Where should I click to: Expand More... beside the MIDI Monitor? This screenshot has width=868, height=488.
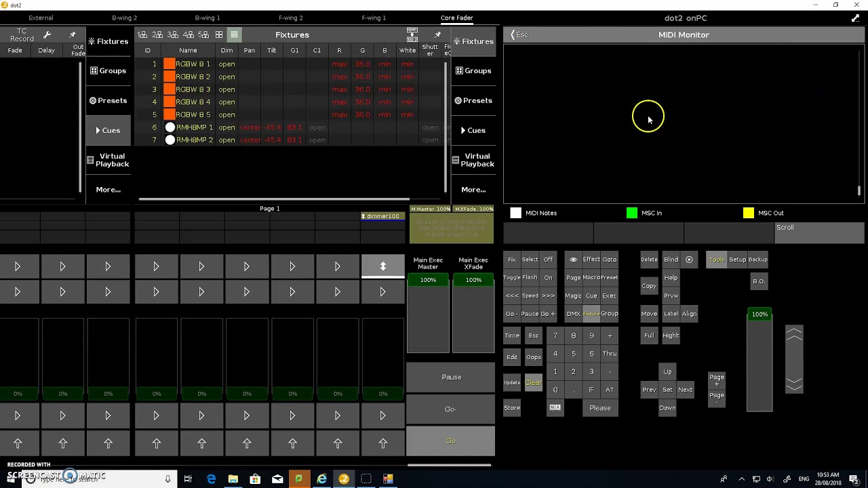[x=473, y=190]
